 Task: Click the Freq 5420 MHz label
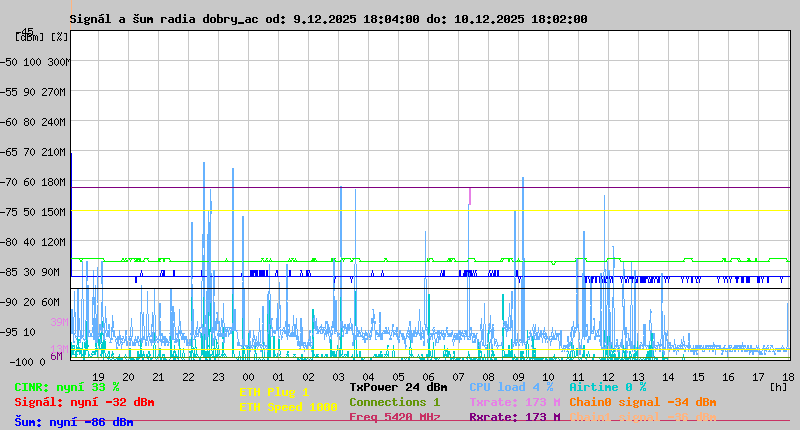[x=394, y=417]
